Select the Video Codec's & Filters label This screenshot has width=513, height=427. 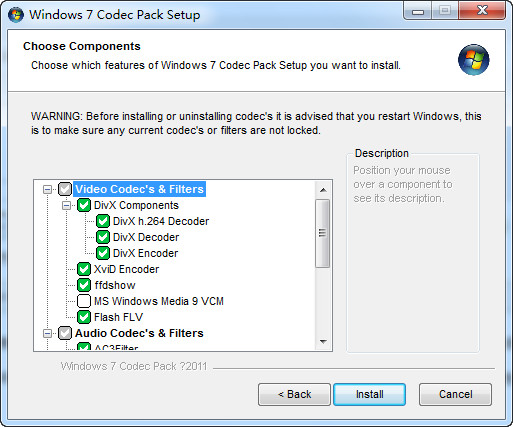(x=139, y=189)
